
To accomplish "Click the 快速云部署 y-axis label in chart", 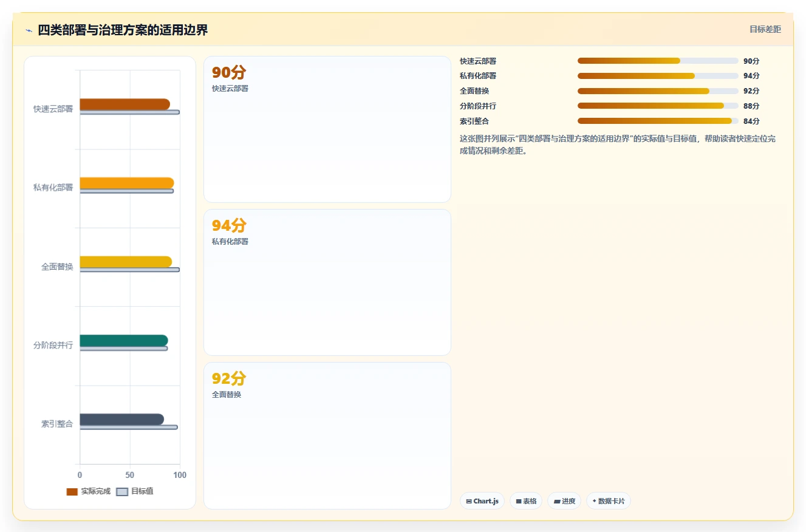I will pos(53,109).
